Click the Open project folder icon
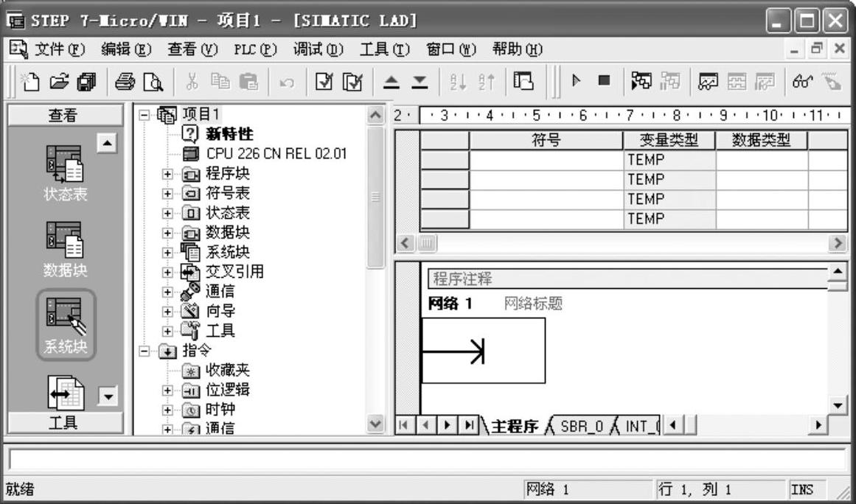This screenshot has width=856, height=504. [58, 82]
